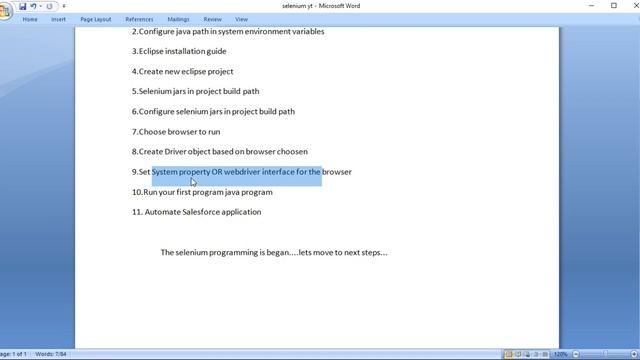
Task: Click line '2.Configure java path in system environment variables'
Action: pyautogui.click(x=228, y=31)
